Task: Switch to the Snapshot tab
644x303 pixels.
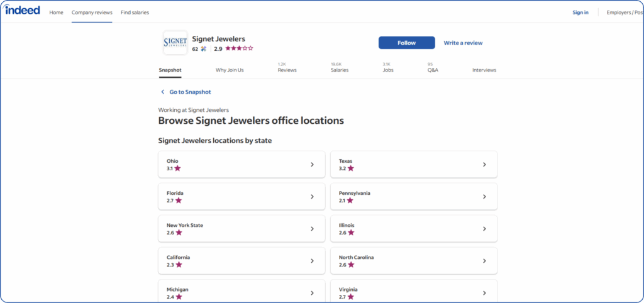Action: tap(170, 70)
